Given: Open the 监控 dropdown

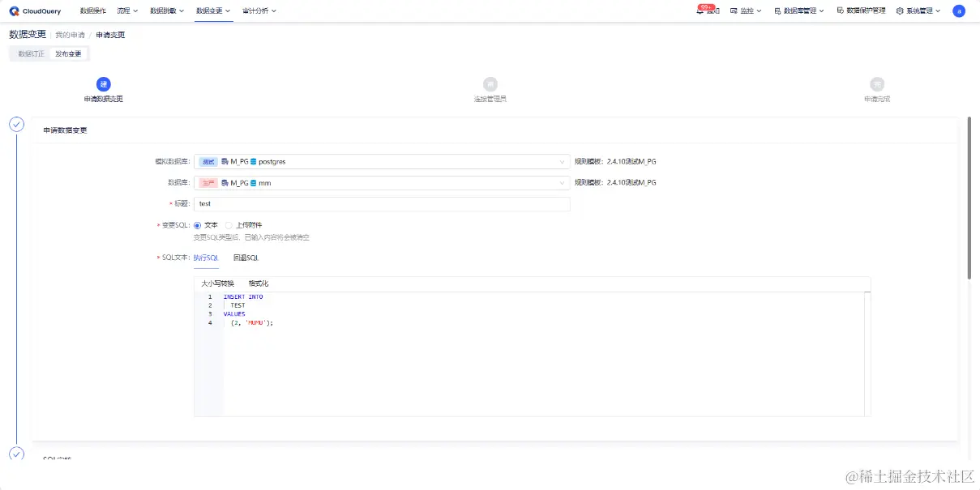Looking at the screenshot, I should point(746,11).
